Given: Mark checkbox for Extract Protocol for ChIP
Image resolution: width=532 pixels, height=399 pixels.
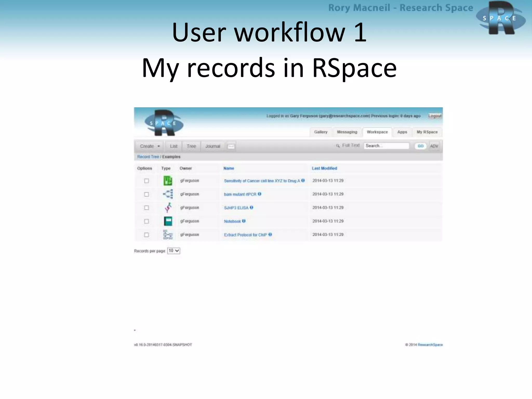Looking at the screenshot, I should pos(147,235).
